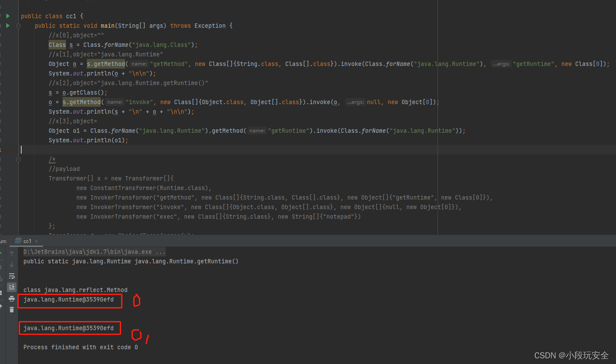The image size is (616, 364).
Task: Click 'new ConstantTransformer(Runtime.class),' line
Action: point(144,188)
